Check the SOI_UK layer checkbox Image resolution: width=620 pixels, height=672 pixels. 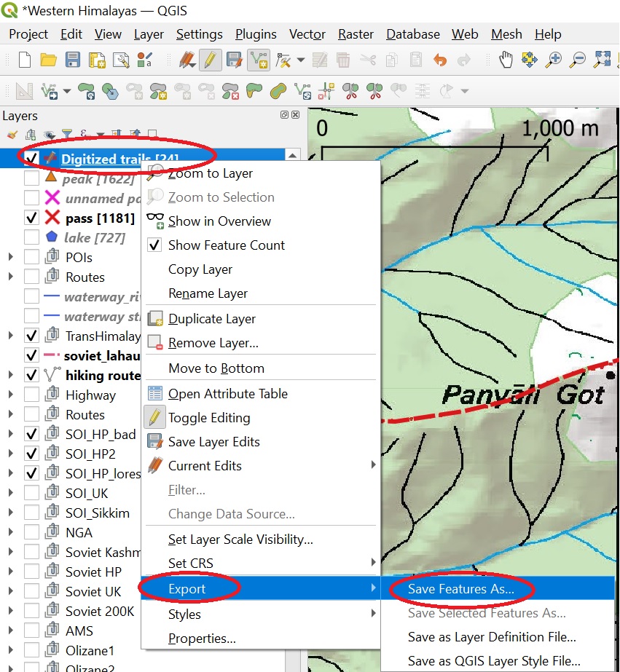[x=32, y=492]
